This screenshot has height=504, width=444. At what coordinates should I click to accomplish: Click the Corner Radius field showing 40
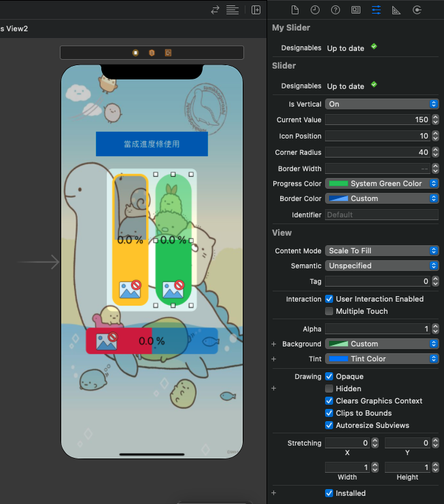[378, 152]
